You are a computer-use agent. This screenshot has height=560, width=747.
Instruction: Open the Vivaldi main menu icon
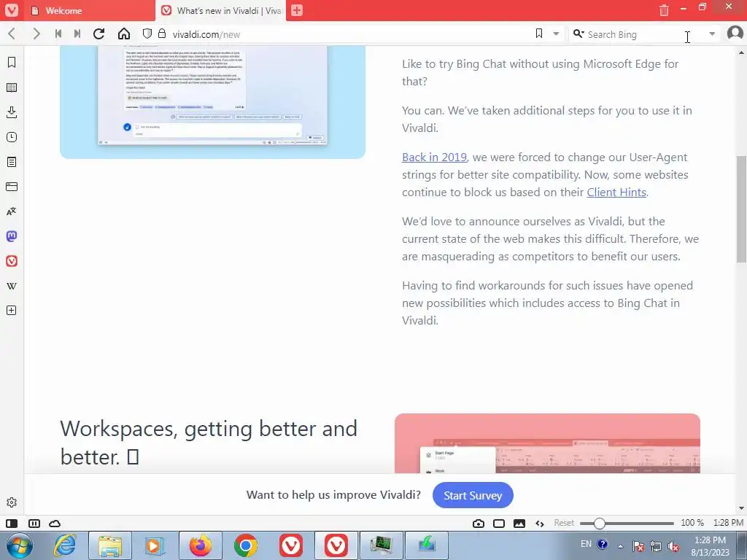(12, 10)
